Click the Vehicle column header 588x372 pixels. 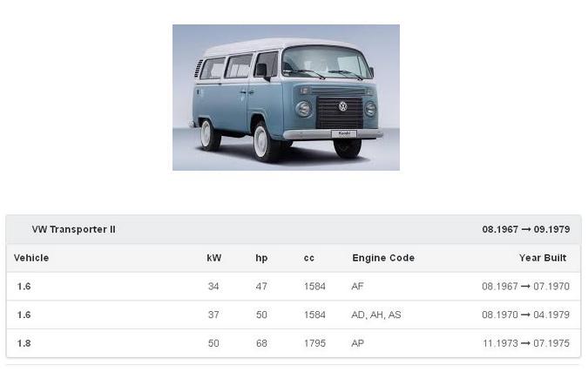pyautogui.click(x=31, y=258)
